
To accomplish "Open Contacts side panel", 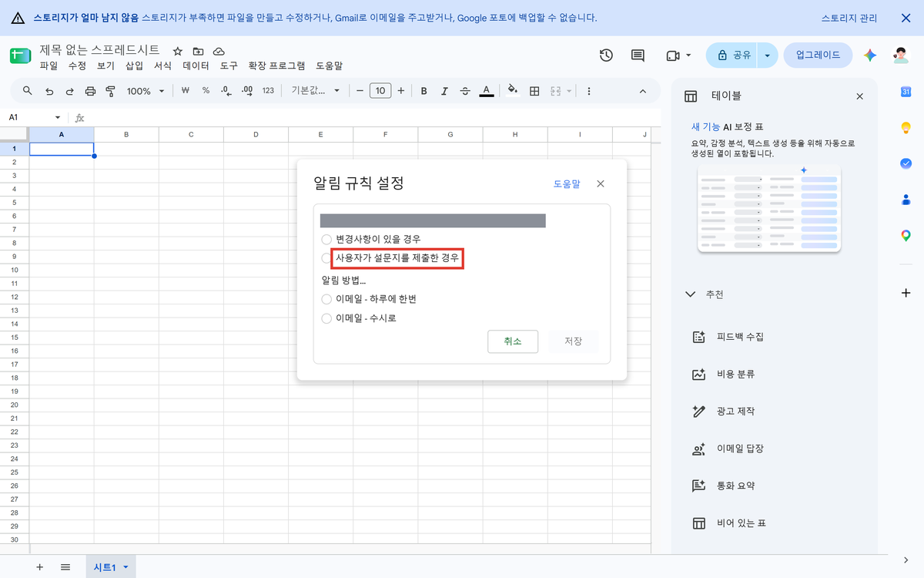I will 906,200.
